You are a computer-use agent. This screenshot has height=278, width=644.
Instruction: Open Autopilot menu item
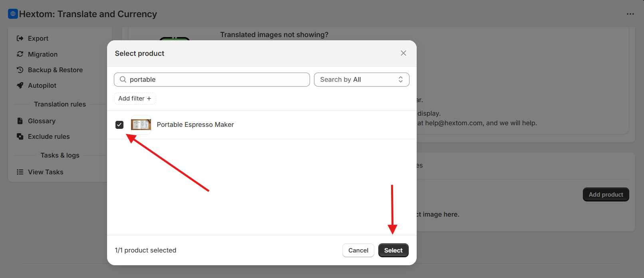tap(42, 85)
